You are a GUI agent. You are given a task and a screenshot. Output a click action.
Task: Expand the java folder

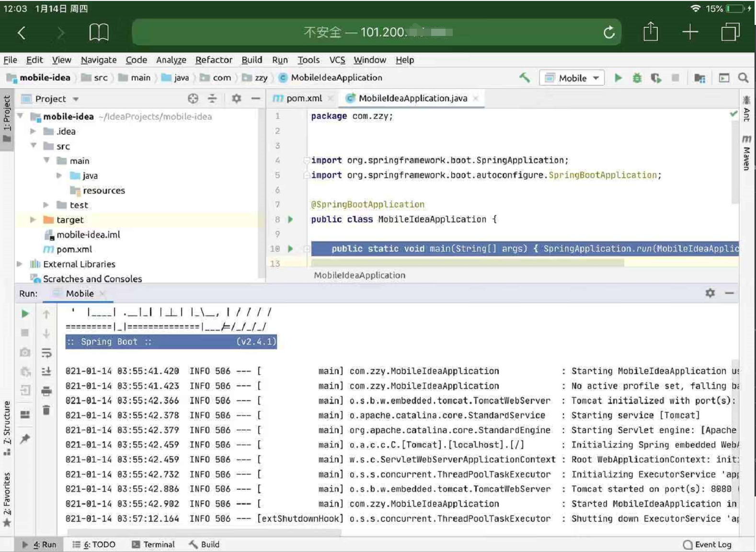[59, 175]
